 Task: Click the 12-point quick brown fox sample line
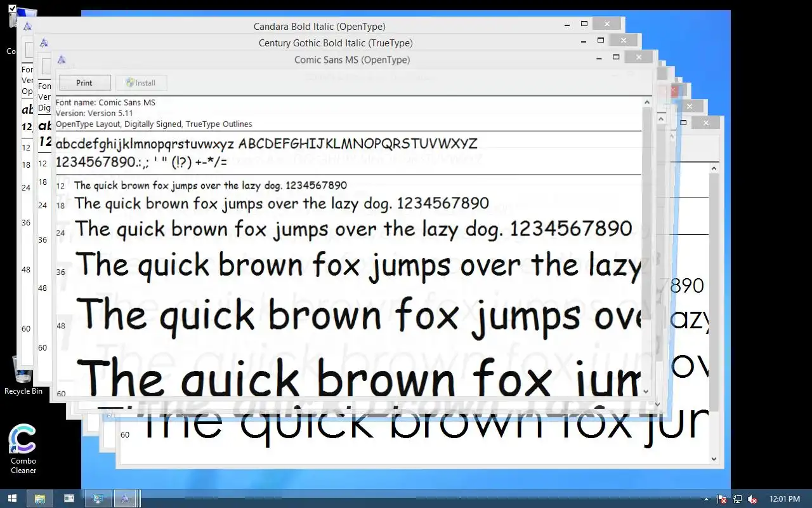pos(211,185)
